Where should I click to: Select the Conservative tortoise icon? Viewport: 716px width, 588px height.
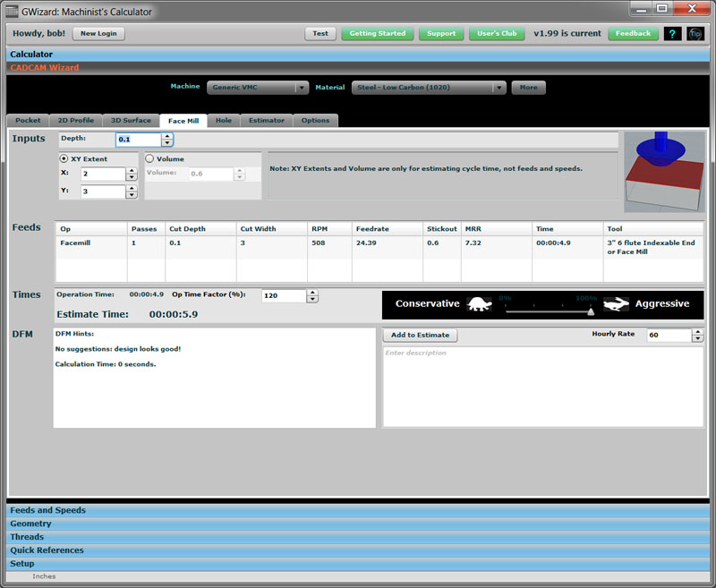coord(479,304)
